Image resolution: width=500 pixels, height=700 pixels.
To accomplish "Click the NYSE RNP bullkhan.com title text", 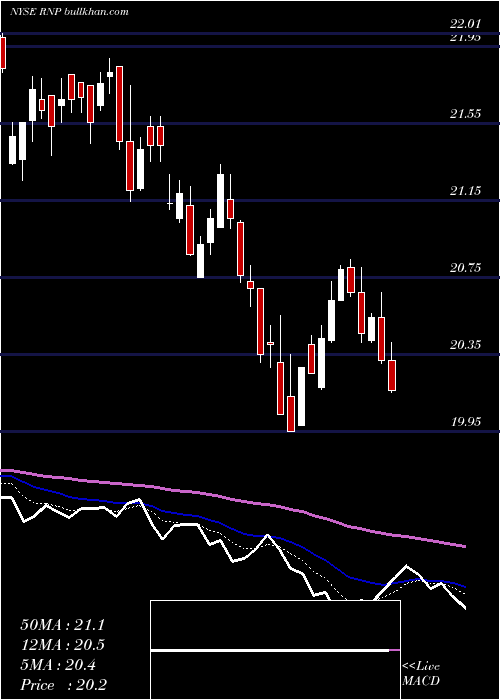I will pos(69,11).
